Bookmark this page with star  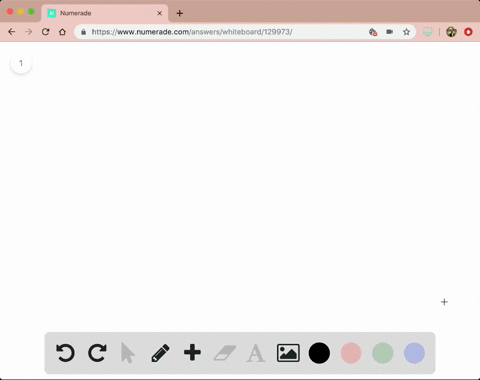(x=406, y=32)
